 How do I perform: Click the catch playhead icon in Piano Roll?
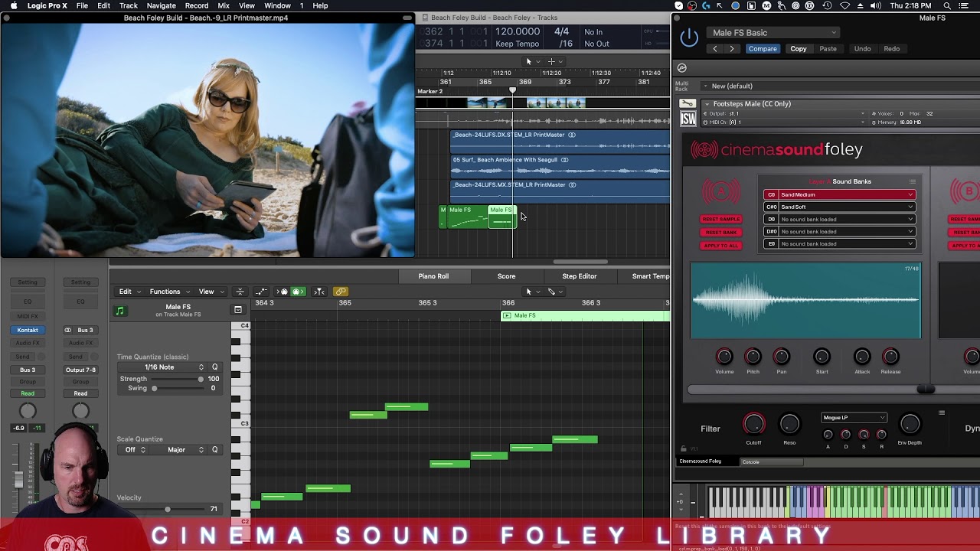319,292
